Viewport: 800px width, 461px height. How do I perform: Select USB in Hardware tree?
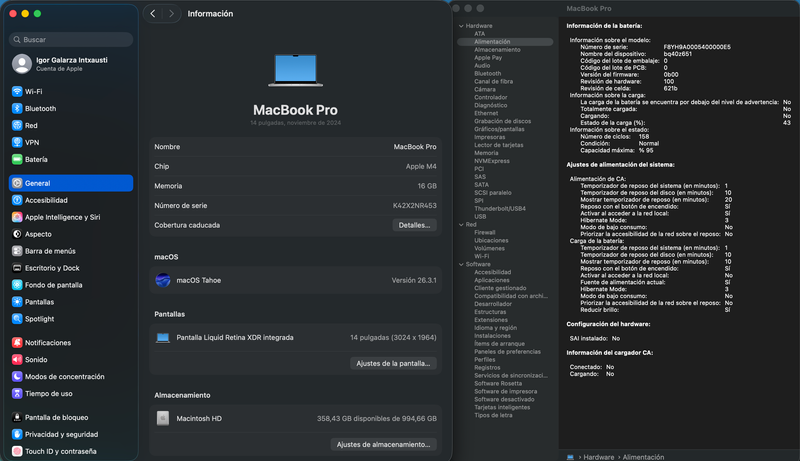tap(480, 217)
